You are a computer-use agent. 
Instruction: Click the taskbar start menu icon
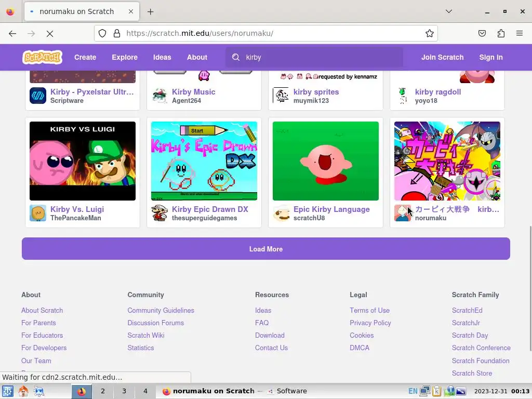click(7, 391)
